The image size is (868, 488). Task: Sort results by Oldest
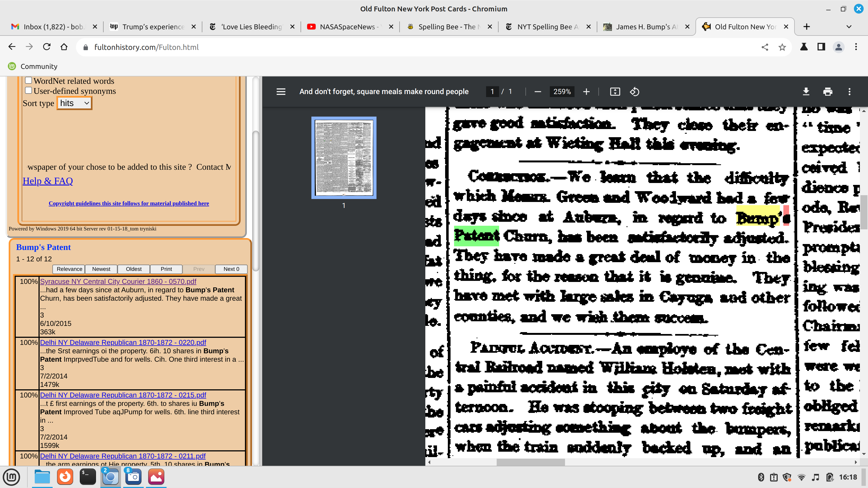(134, 269)
